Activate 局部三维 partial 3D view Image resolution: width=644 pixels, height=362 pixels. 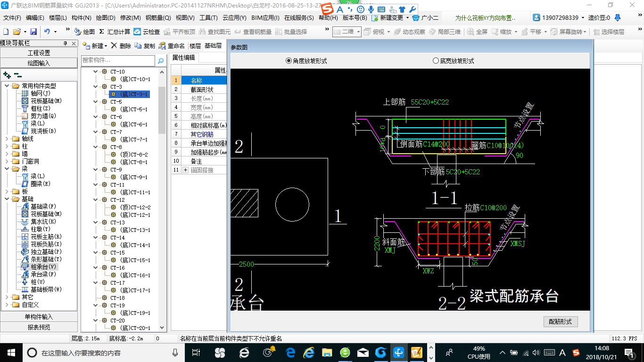445,32
